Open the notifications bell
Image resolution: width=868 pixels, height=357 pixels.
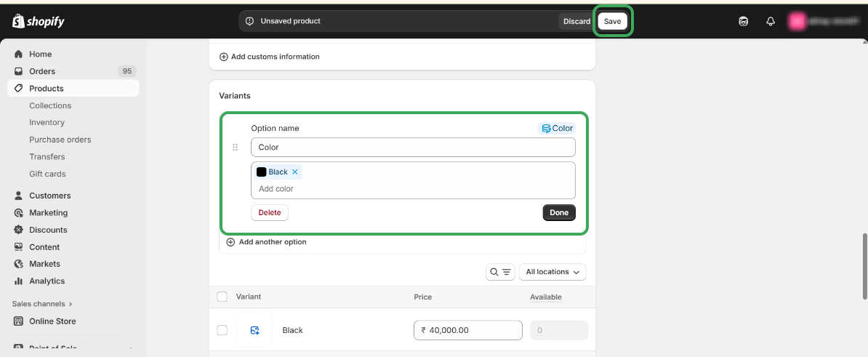771,21
